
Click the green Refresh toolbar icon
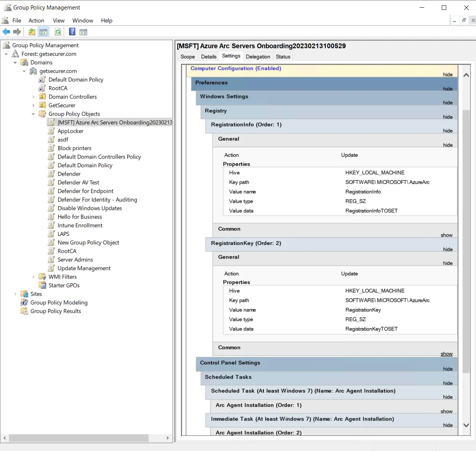pos(58,32)
